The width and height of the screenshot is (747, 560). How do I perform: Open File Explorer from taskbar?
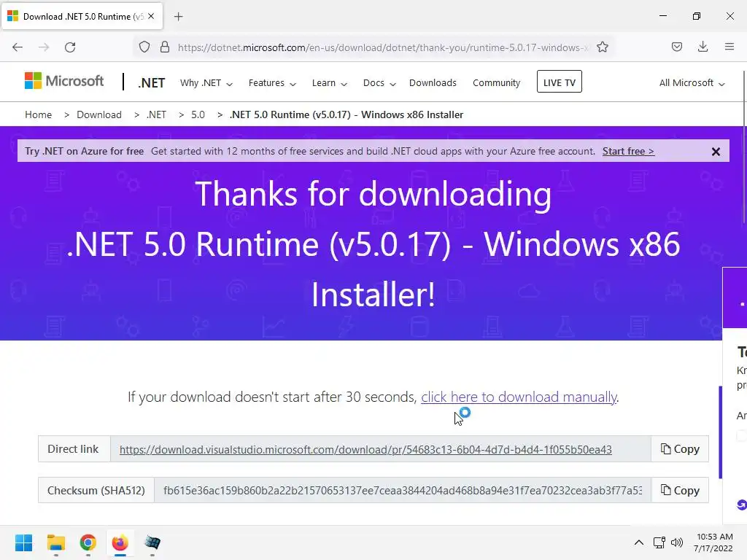coord(55,542)
